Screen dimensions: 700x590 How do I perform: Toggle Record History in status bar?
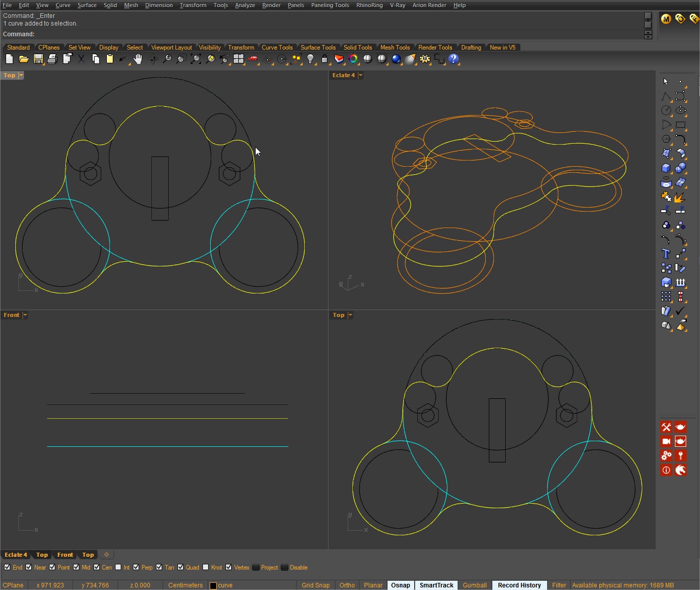(x=519, y=585)
